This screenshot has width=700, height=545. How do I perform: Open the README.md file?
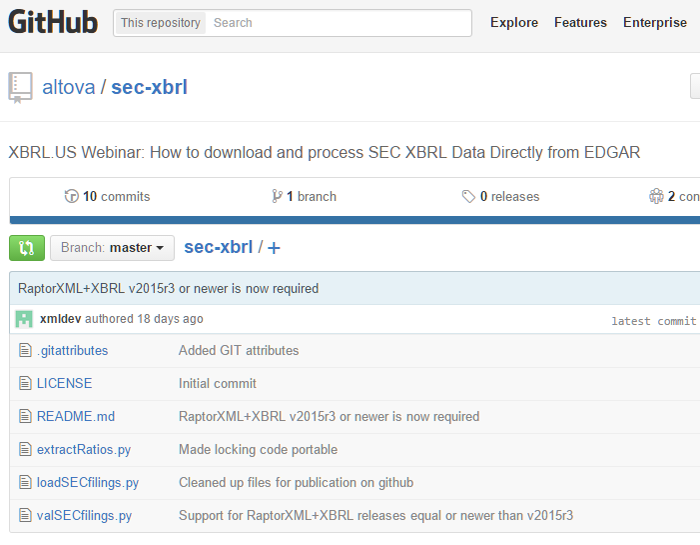[76, 417]
